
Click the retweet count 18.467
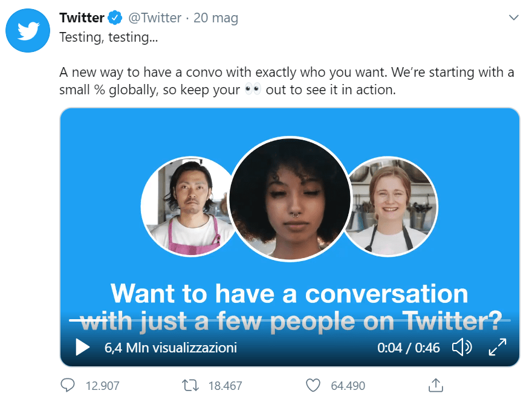tap(224, 385)
